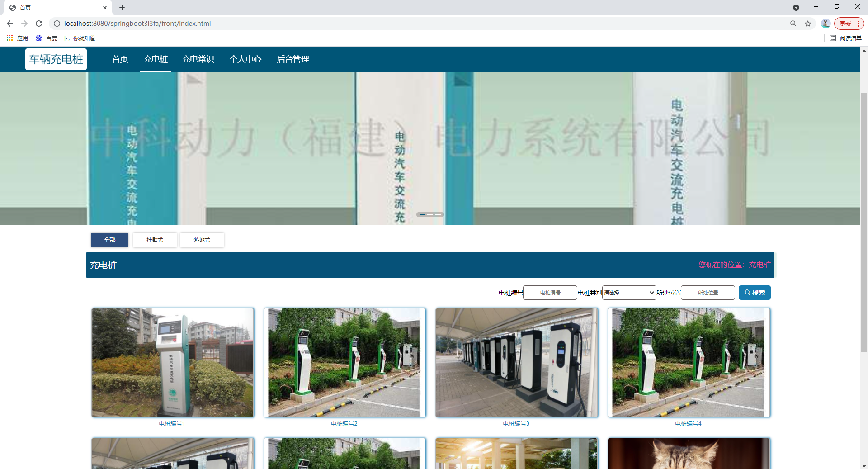Filter by 全部 category

(109, 240)
